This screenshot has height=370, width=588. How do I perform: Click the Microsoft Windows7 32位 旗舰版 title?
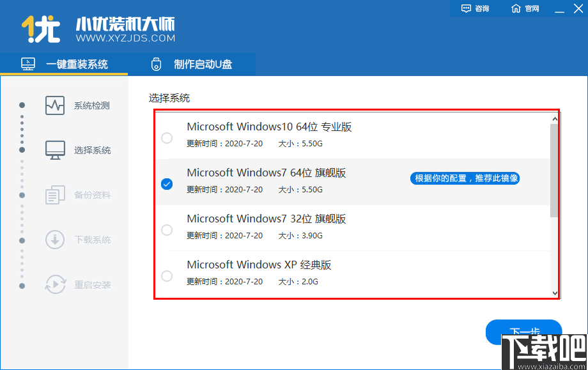267,219
